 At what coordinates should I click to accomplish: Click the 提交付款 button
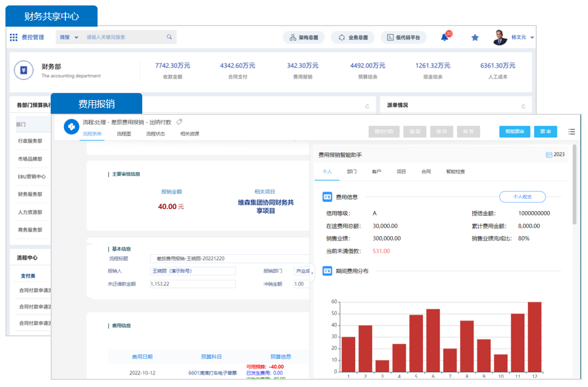pos(384,132)
